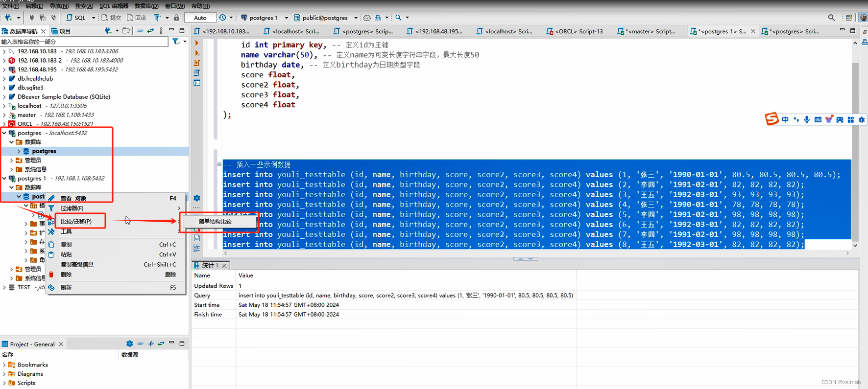Image resolution: width=868 pixels, height=389 pixels.
Task: Toggle Sogou 中 Chinese/English mode
Action: tap(785, 119)
